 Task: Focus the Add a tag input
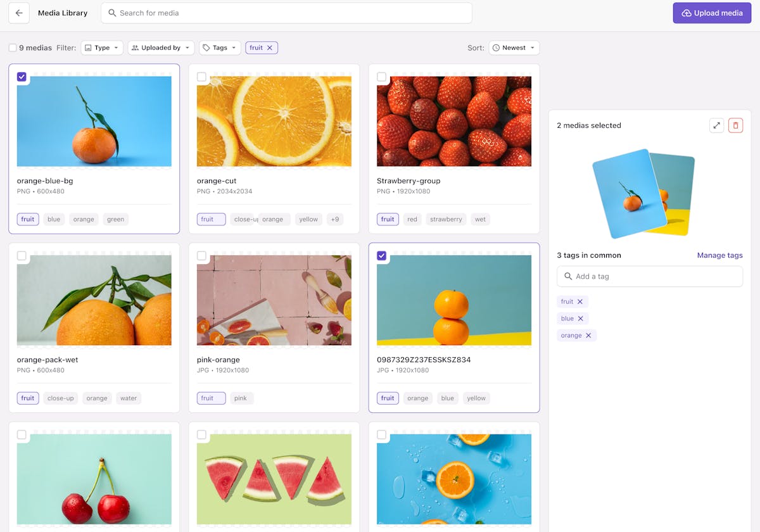pos(650,276)
